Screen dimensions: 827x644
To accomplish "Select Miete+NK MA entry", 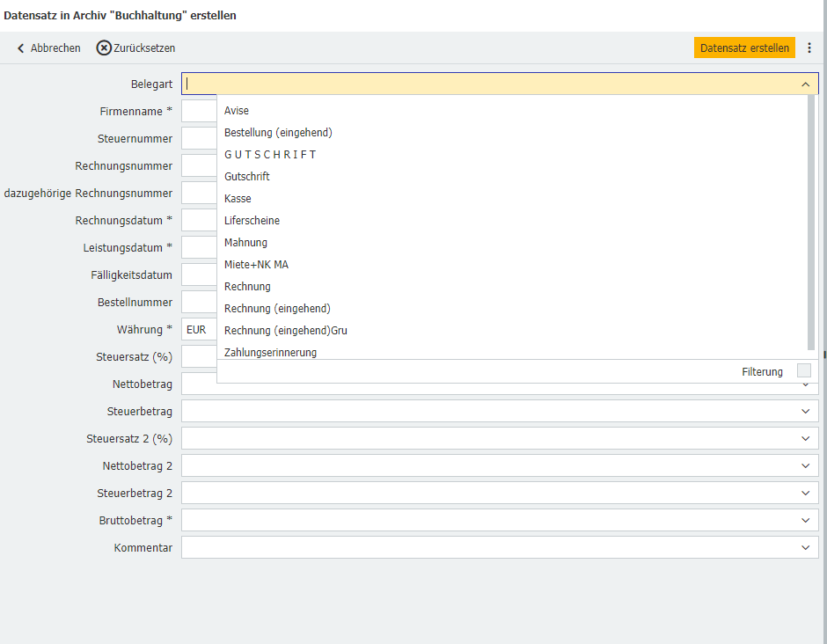I will point(256,265).
